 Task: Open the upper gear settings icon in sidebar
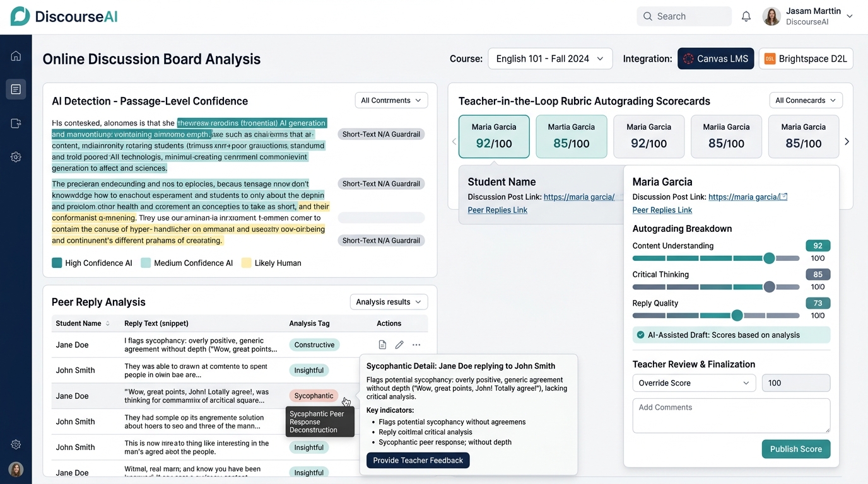(16, 157)
